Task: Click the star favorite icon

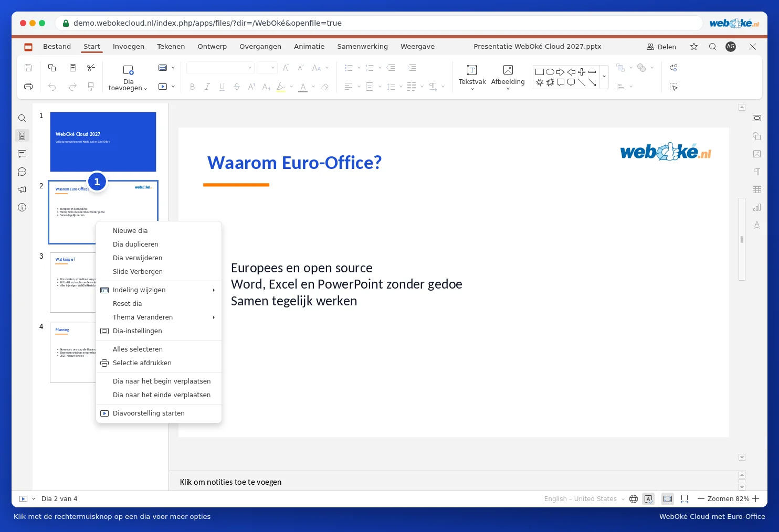Action: click(x=694, y=47)
